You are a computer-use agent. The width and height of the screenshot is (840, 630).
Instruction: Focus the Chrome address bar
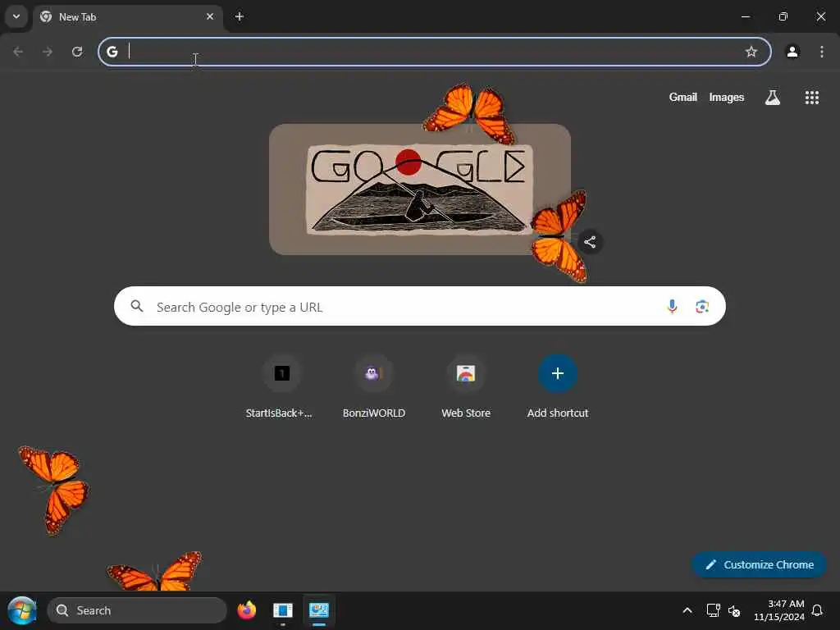(x=435, y=52)
